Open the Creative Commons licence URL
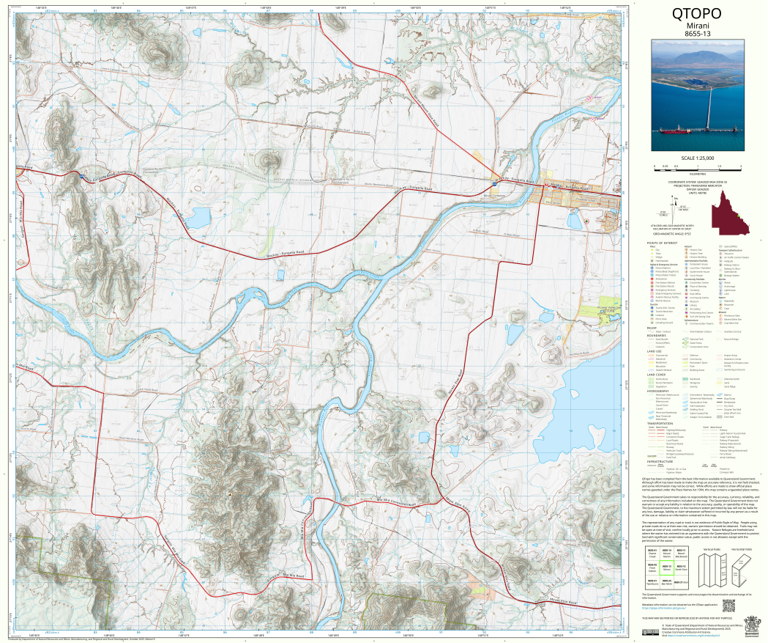 [x=696, y=637]
